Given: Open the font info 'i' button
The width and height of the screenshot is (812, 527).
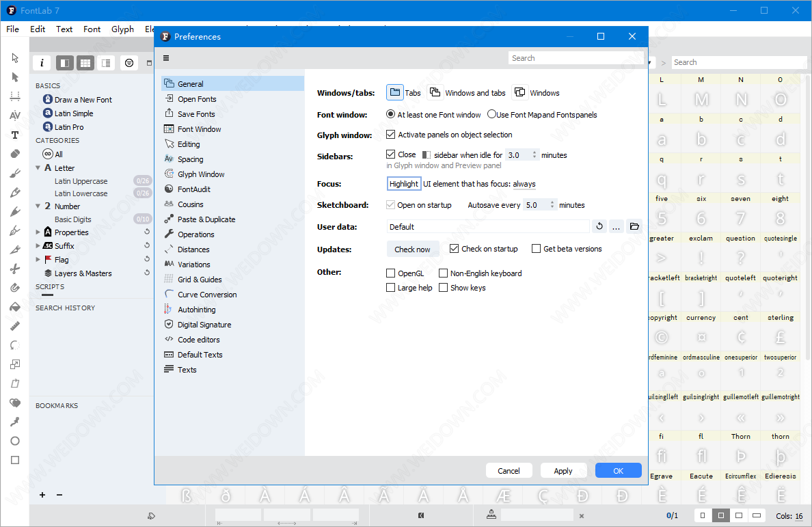Looking at the screenshot, I should (x=42, y=63).
